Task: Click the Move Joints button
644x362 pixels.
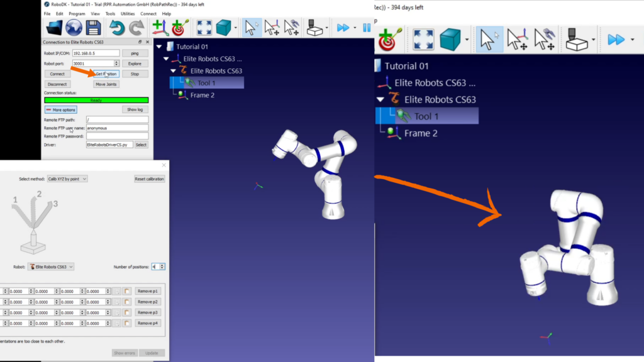Action: pyautogui.click(x=106, y=84)
